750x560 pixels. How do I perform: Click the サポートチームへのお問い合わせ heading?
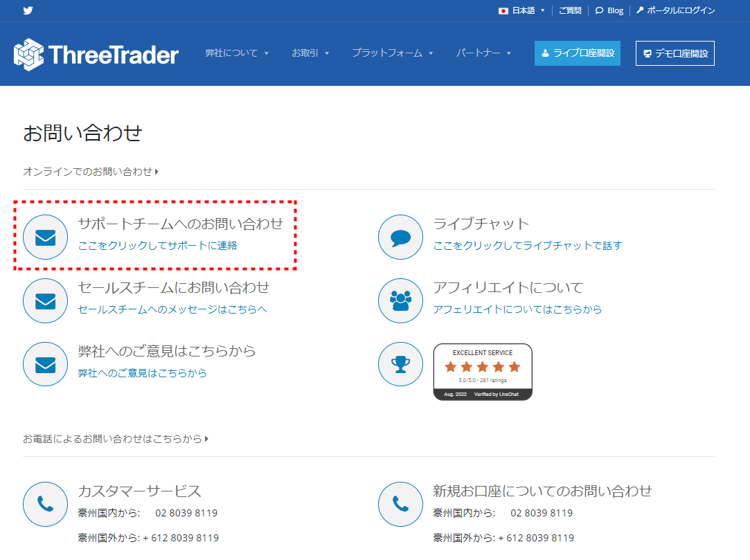181,224
